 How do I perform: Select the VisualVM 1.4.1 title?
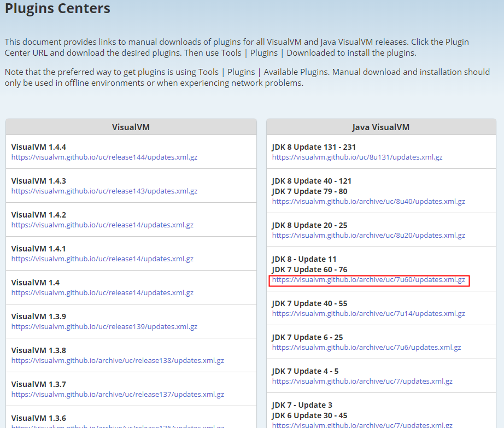(x=39, y=249)
